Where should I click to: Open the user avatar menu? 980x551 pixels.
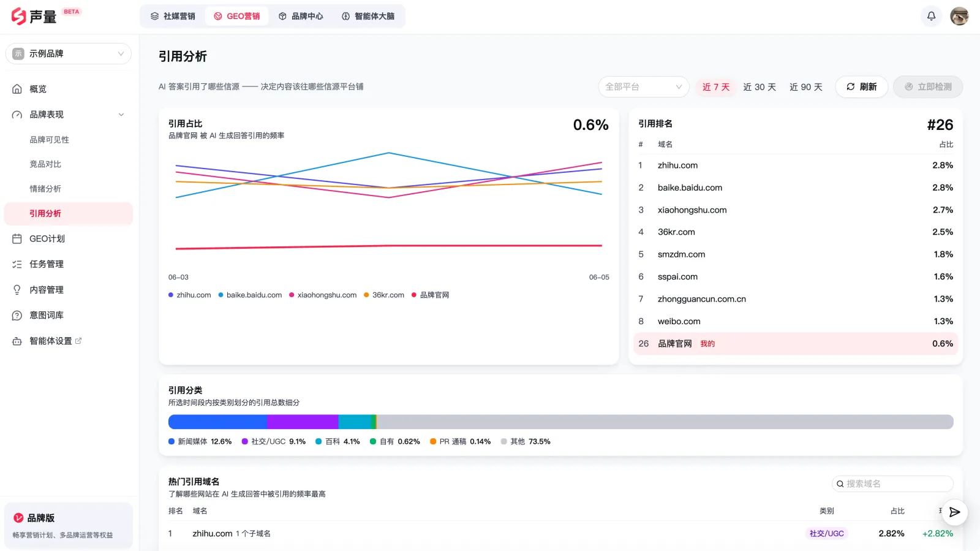click(959, 17)
